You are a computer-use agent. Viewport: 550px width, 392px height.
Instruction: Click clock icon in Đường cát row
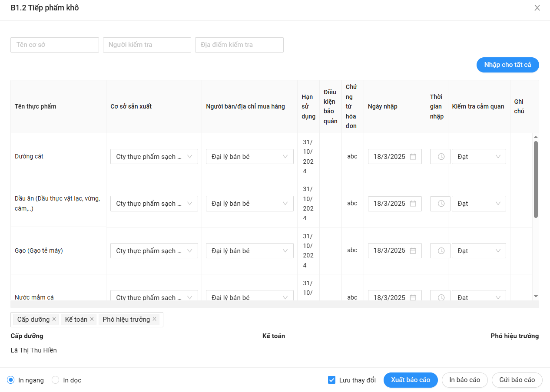coord(441,157)
